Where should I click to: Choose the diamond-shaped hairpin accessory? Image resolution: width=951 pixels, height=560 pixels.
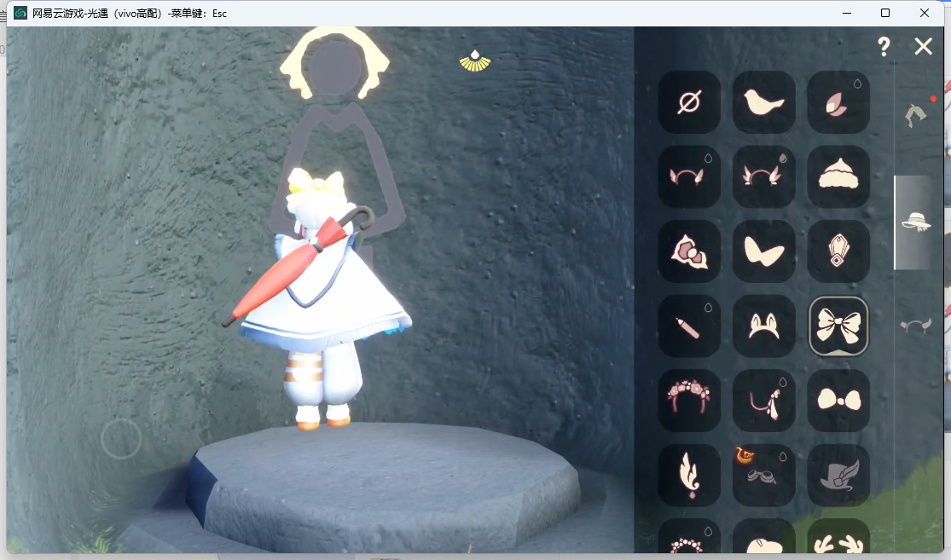click(x=838, y=251)
